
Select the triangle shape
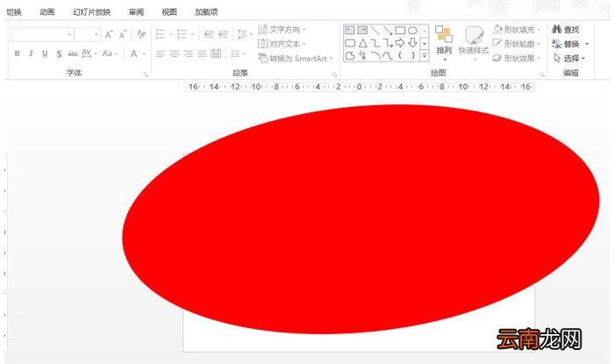[x=362, y=43]
